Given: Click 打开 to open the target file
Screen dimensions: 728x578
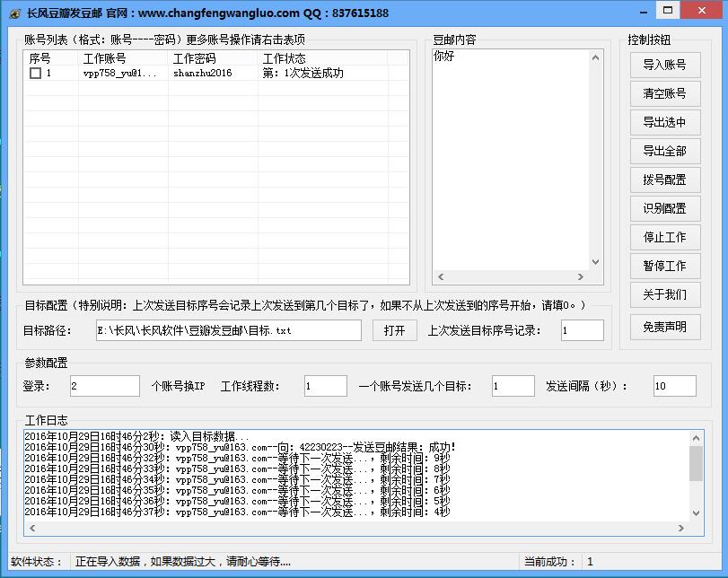Looking at the screenshot, I should point(393,330).
